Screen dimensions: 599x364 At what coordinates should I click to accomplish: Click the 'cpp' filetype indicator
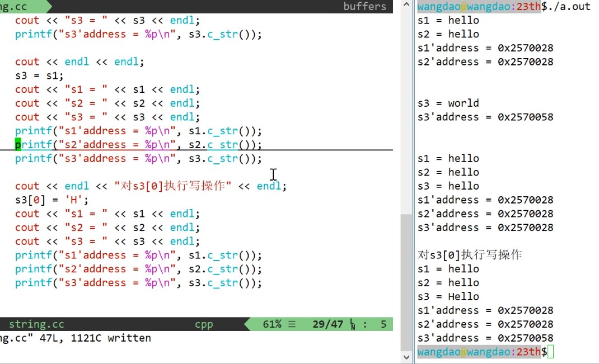pos(204,324)
